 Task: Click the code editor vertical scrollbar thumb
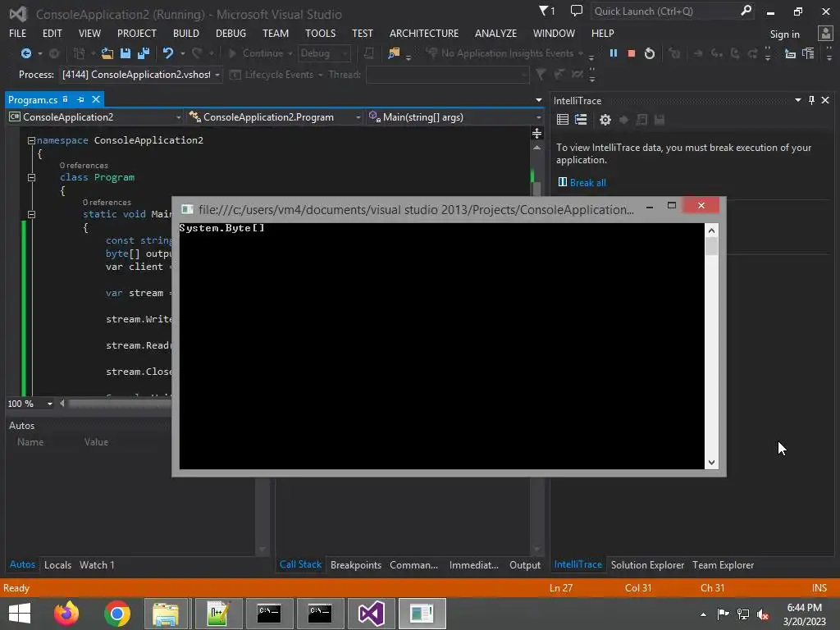pos(536,188)
